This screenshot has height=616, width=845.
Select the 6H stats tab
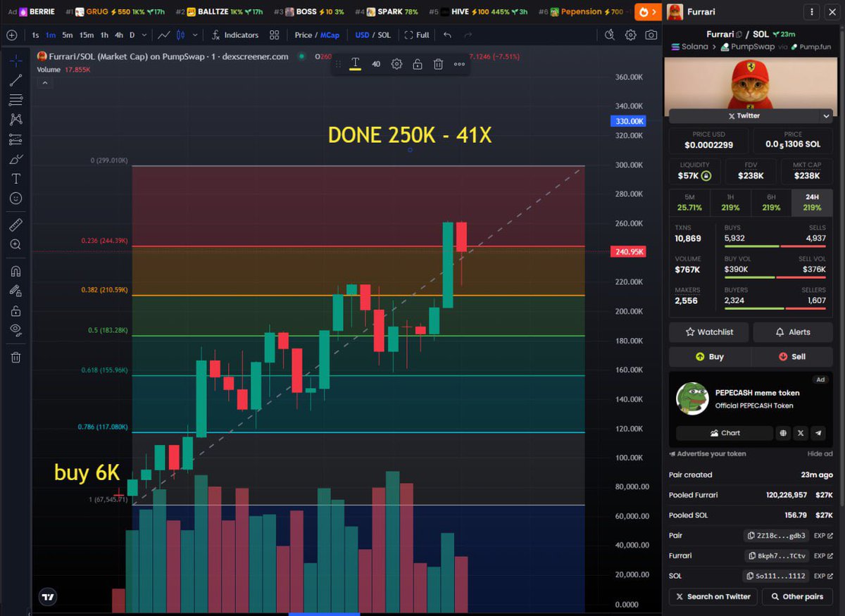coord(771,202)
